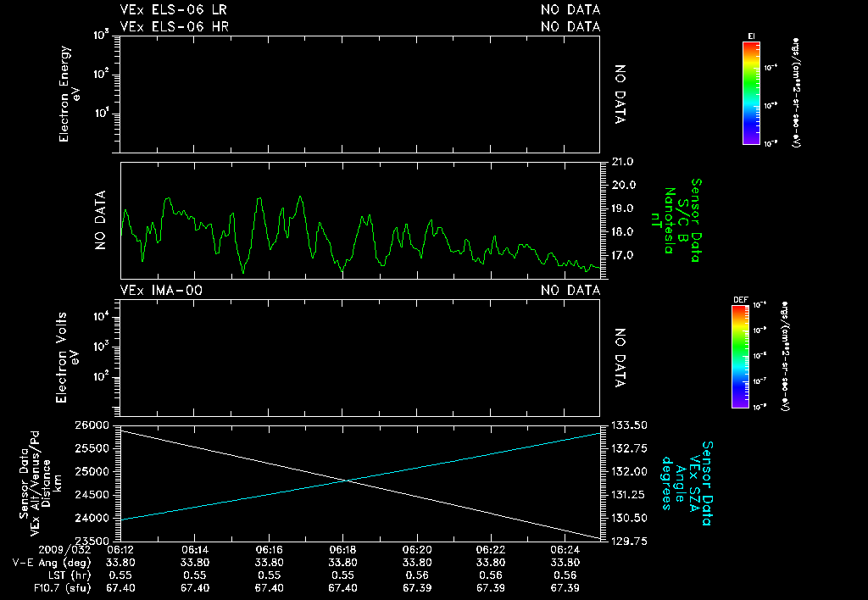This screenshot has height=600, width=868.
Task: Click the empty electron energy spectrogram panel
Action: pyautogui.click(x=359, y=94)
